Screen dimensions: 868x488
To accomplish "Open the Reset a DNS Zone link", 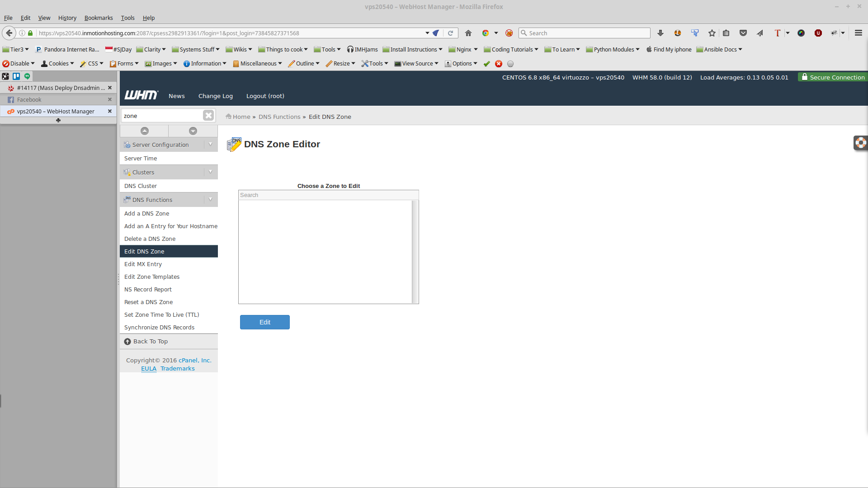I will pos(148,302).
